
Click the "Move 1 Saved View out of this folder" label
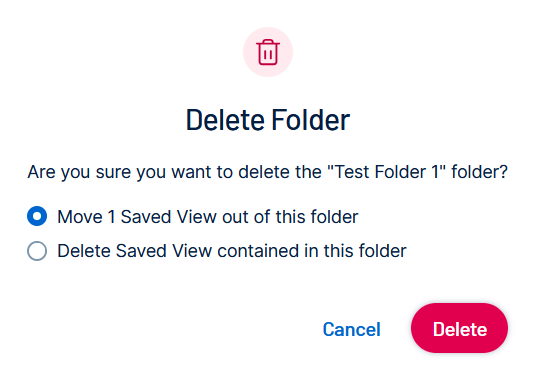click(208, 217)
